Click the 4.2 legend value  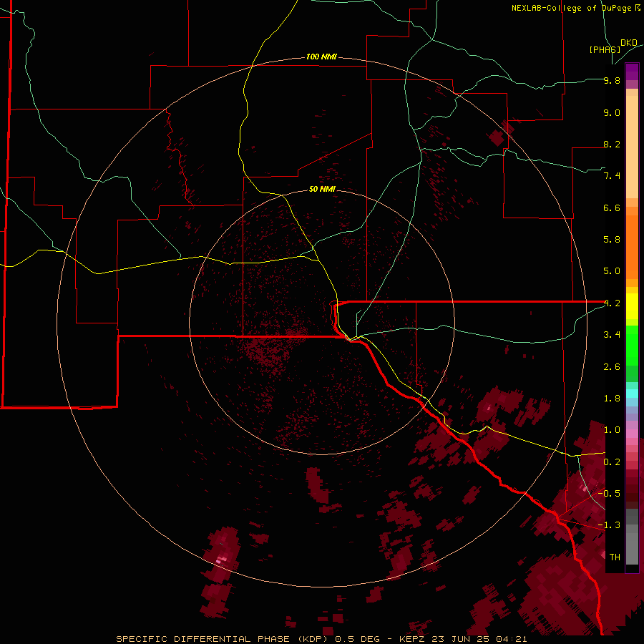click(612, 303)
